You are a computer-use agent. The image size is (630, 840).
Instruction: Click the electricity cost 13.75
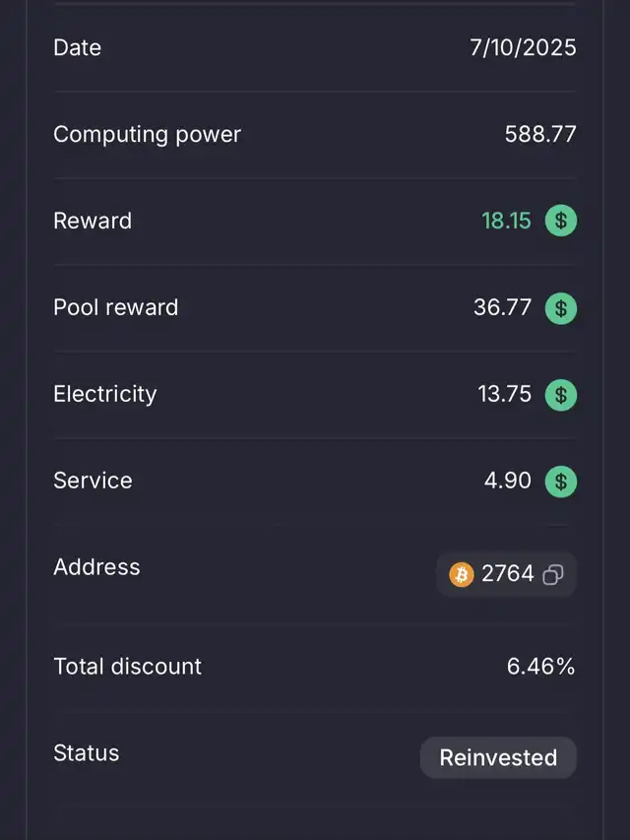click(x=504, y=394)
